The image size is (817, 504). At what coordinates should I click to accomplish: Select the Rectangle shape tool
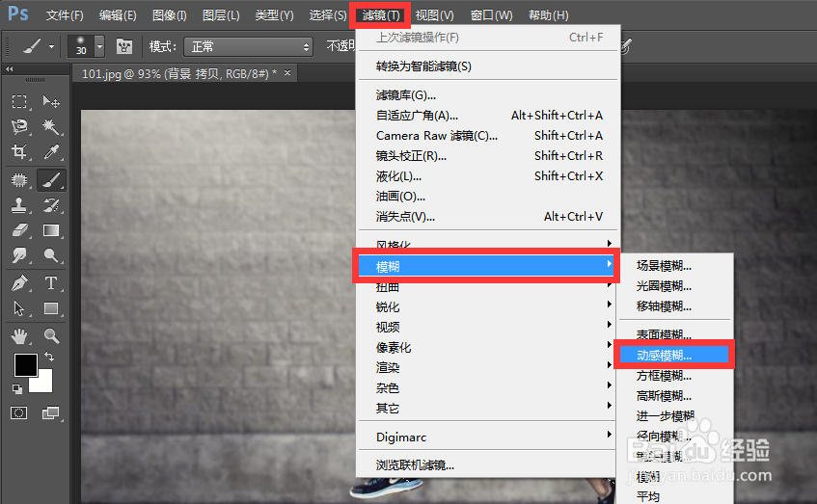51,308
